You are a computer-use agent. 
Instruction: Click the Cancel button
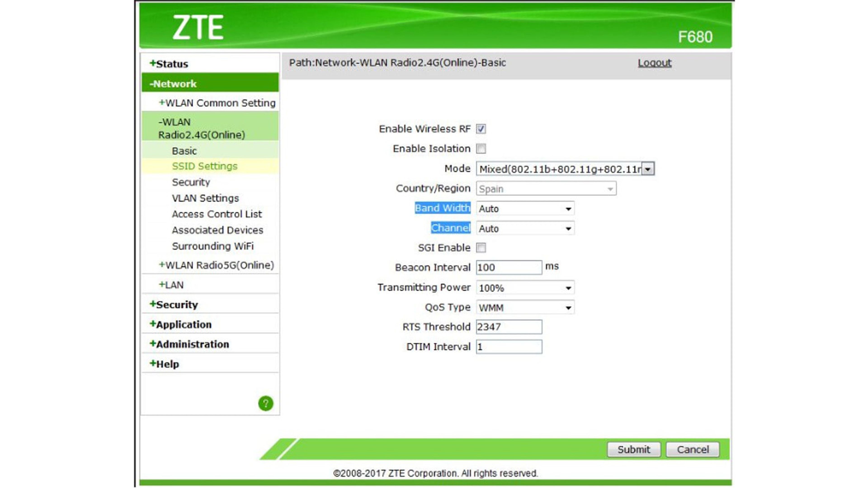[693, 450]
